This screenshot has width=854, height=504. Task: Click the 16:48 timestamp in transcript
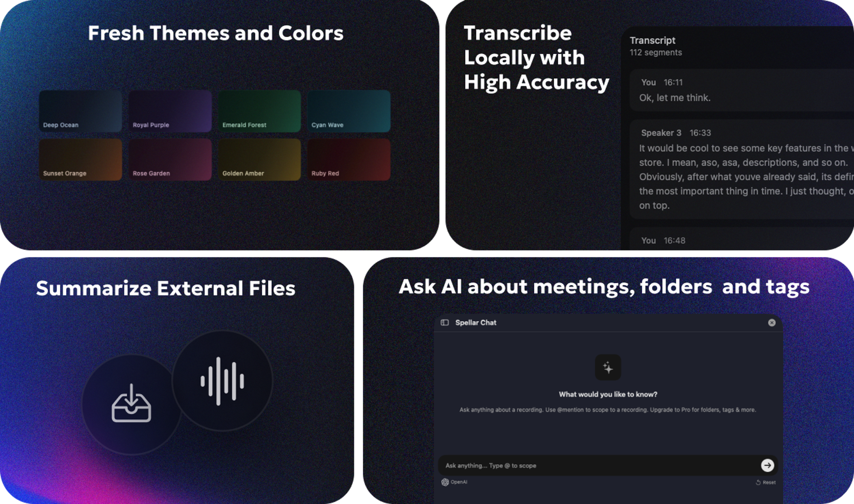(x=674, y=241)
